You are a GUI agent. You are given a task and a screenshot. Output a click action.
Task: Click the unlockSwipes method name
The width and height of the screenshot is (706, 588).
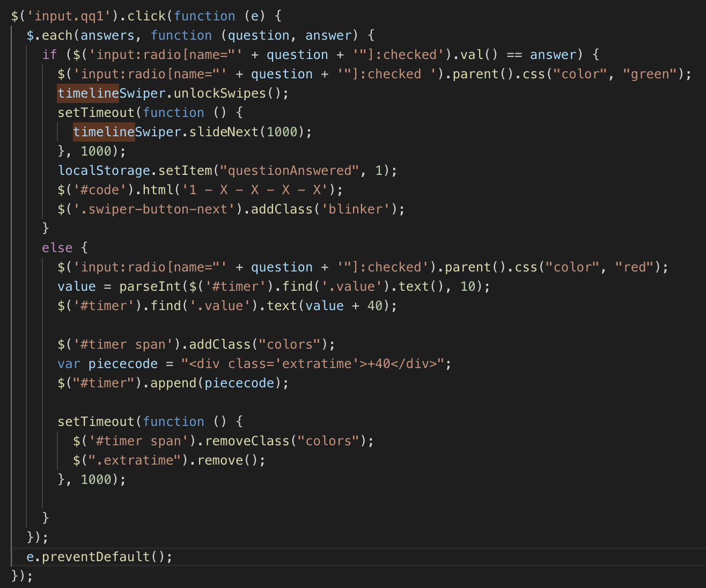tap(219, 93)
